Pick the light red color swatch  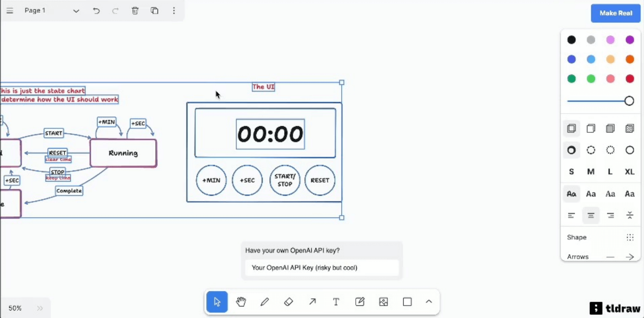coord(610,79)
